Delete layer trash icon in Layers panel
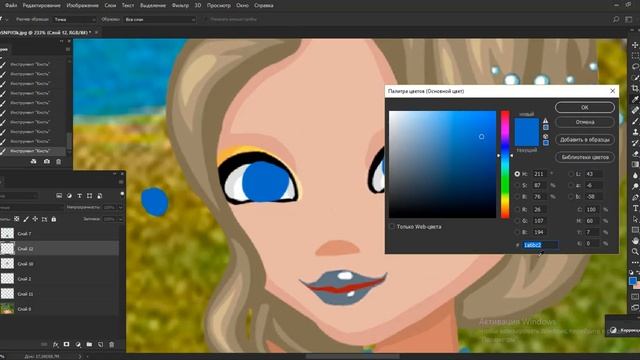The image size is (640, 360). tap(111, 344)
